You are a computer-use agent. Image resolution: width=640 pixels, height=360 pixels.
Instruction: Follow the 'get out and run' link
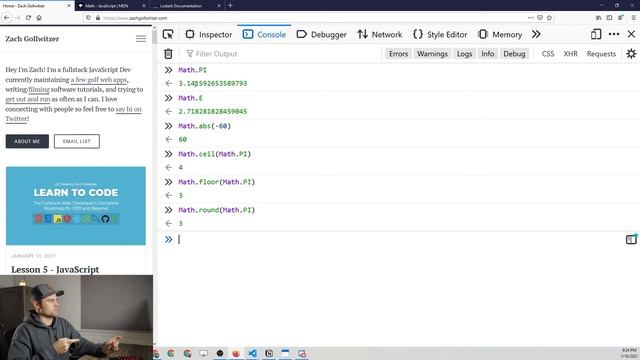[28, 99]
